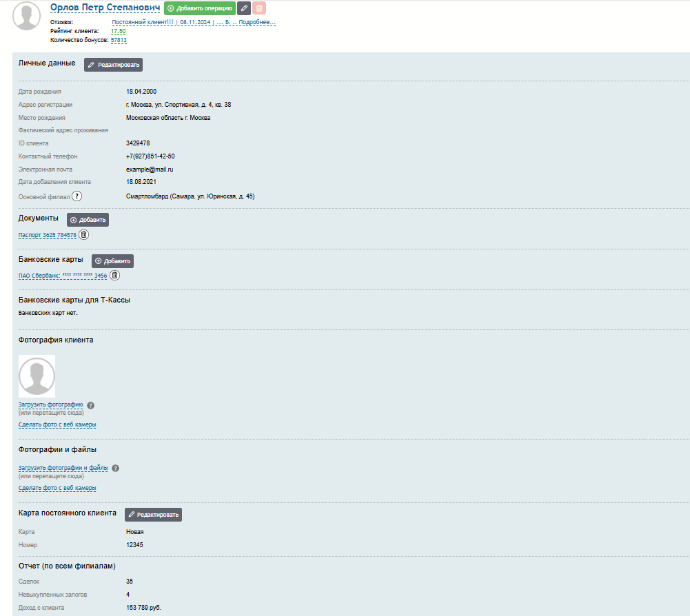690x616 pixels.
Task: Click the pencil edit icon beside client name
Action: [x=244, y=8]
